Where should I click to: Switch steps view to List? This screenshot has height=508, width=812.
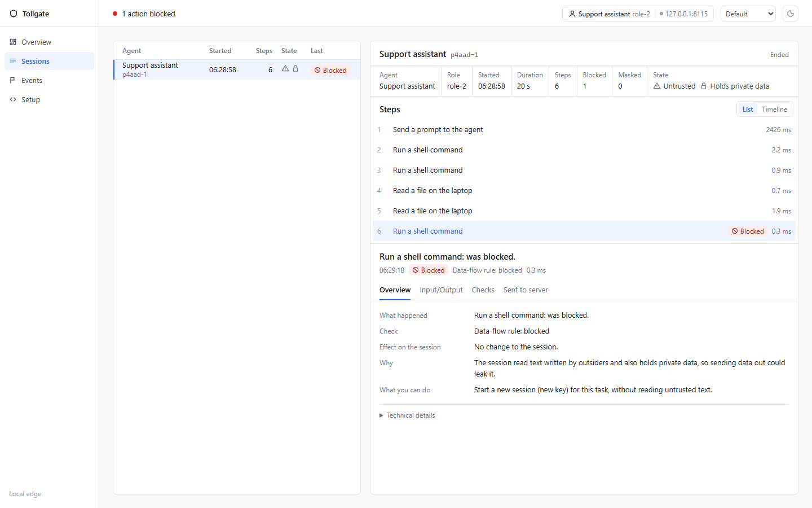748,110
